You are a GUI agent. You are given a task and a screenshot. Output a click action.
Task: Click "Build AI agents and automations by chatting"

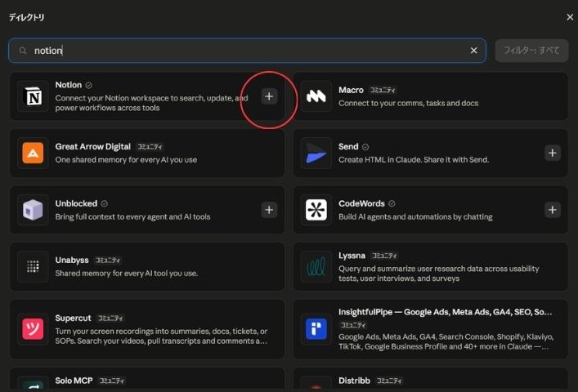point(415,216)
